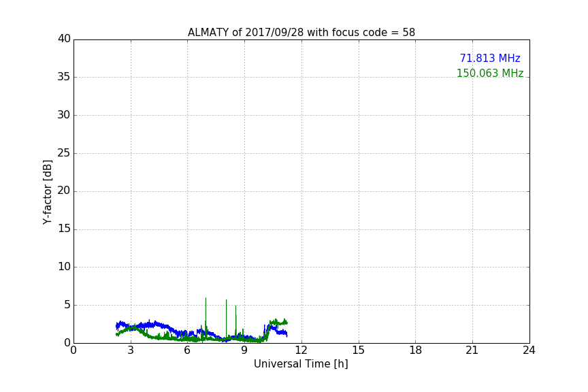Click the 'Y-factor [dB]' axis label
588x392 pixels.
click(x=47, y=192)
